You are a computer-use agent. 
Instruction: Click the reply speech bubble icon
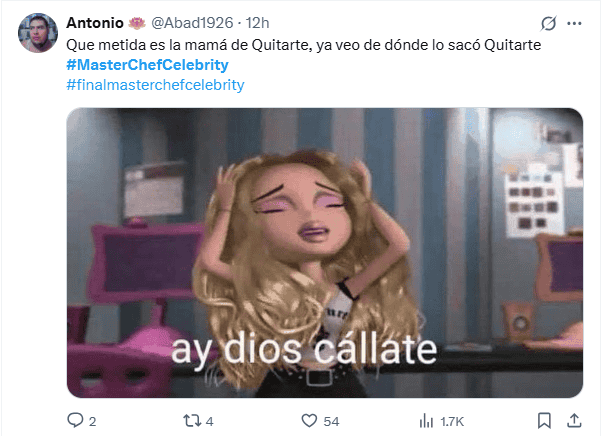(75, 420)
